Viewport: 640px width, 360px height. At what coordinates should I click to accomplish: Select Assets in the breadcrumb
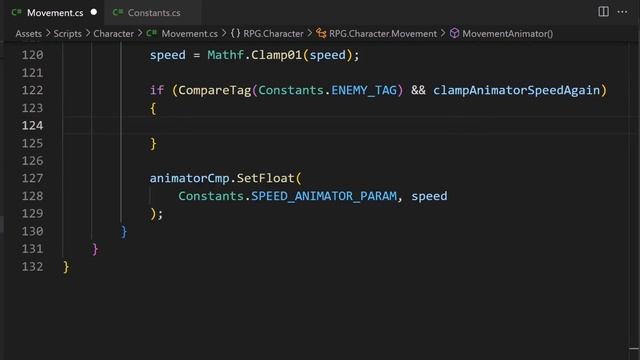29,34
